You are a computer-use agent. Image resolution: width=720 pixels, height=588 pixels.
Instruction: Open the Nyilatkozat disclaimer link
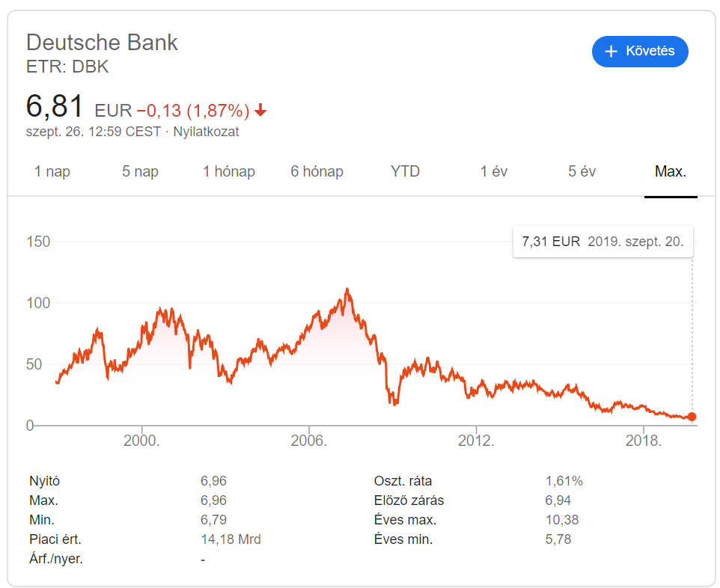click(x=206, y=132)
